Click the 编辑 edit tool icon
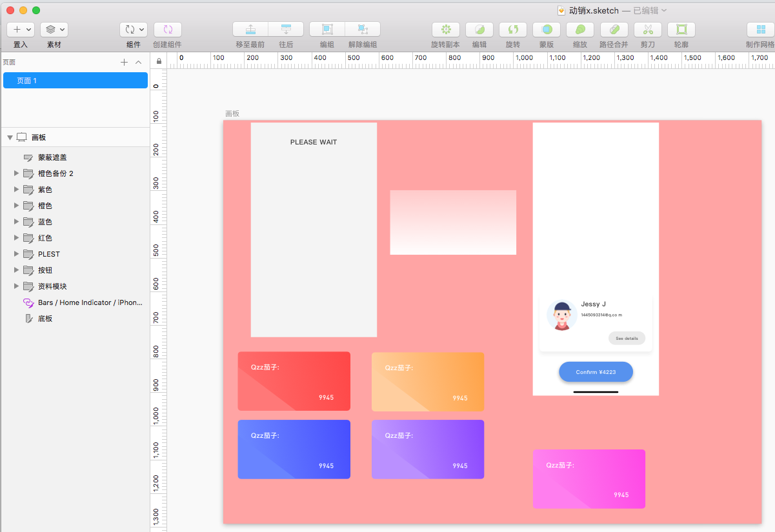The width and height of the screenshot is (775, 532). (x=479, y=30)
